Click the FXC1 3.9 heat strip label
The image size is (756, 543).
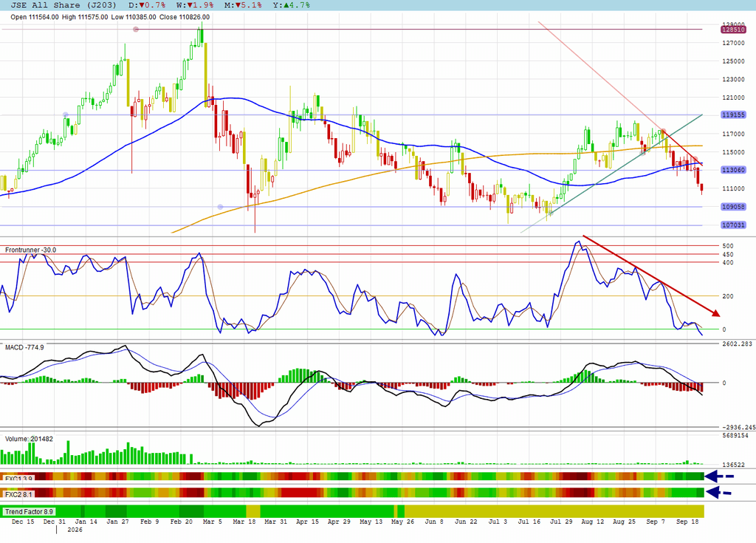pos(18,479)
